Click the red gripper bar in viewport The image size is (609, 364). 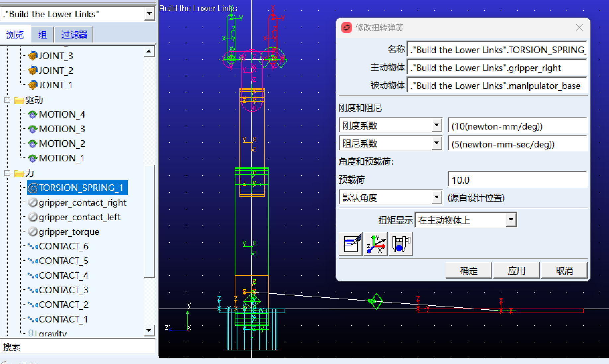500,311
